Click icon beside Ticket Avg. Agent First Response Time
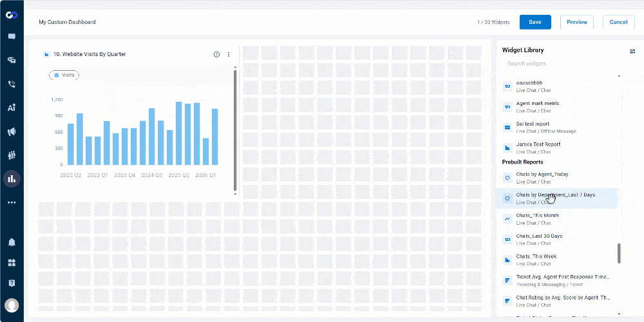 pyautogui.click(x=507, y=281)
